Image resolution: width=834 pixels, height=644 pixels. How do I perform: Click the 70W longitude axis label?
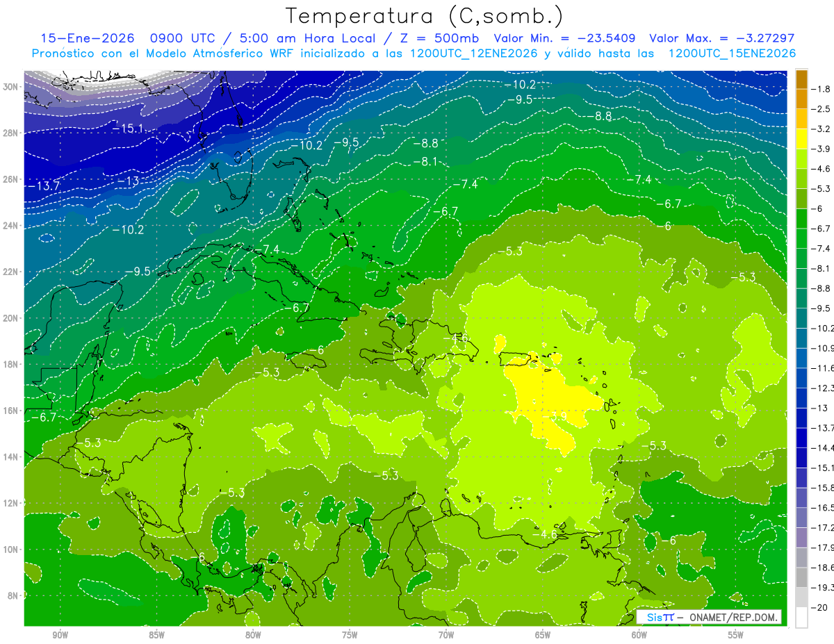pos(446,635)
